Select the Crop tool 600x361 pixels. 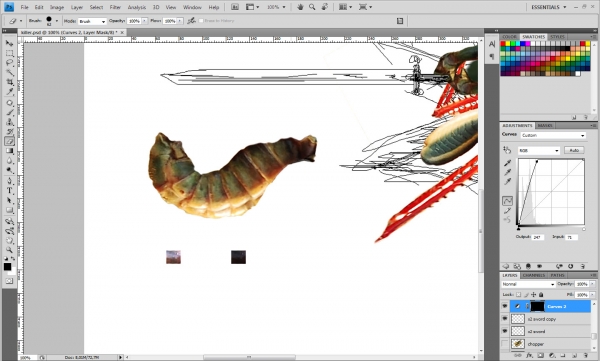(9, 82)
